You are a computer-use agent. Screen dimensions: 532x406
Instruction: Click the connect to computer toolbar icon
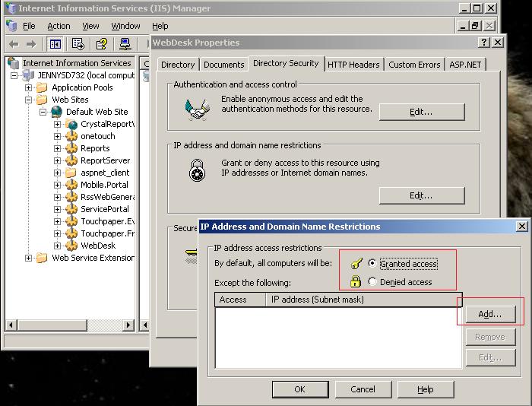125,45
